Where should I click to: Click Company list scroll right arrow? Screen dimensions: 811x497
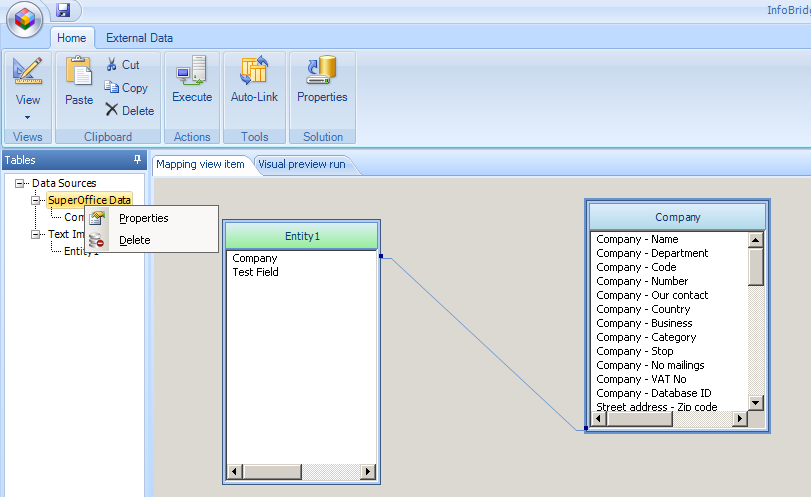click(x=740, y=419)
